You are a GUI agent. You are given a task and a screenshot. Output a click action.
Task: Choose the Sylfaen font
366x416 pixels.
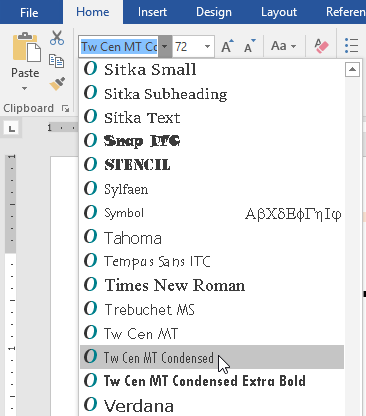(x=212, y=189)
